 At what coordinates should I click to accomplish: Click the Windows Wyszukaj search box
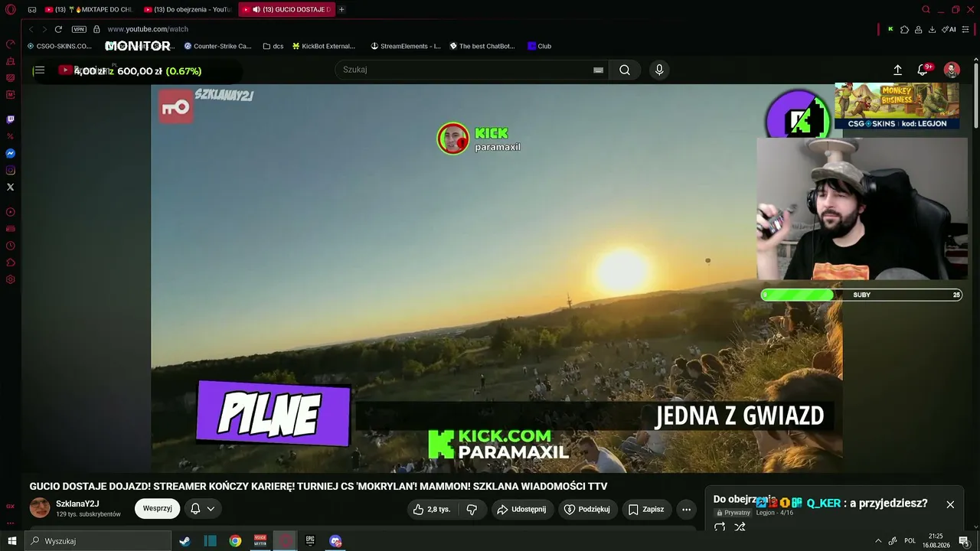coord(97,541)
